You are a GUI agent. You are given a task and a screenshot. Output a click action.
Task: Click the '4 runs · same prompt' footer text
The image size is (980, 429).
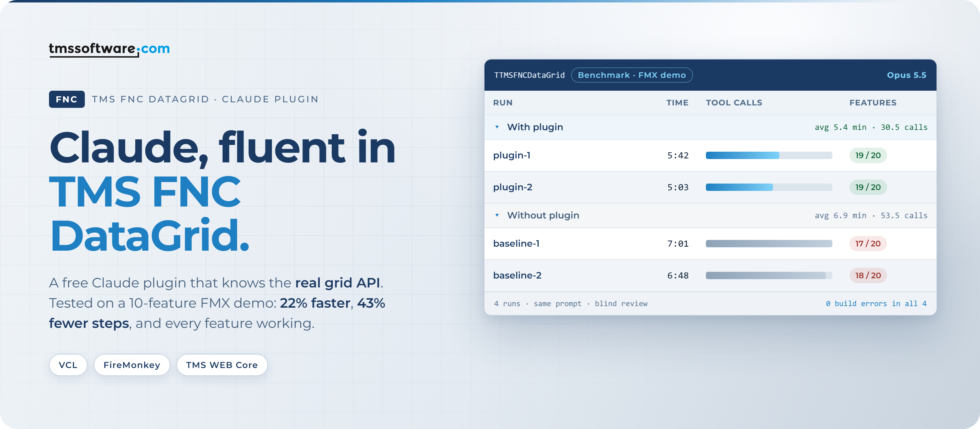point(570,303)
